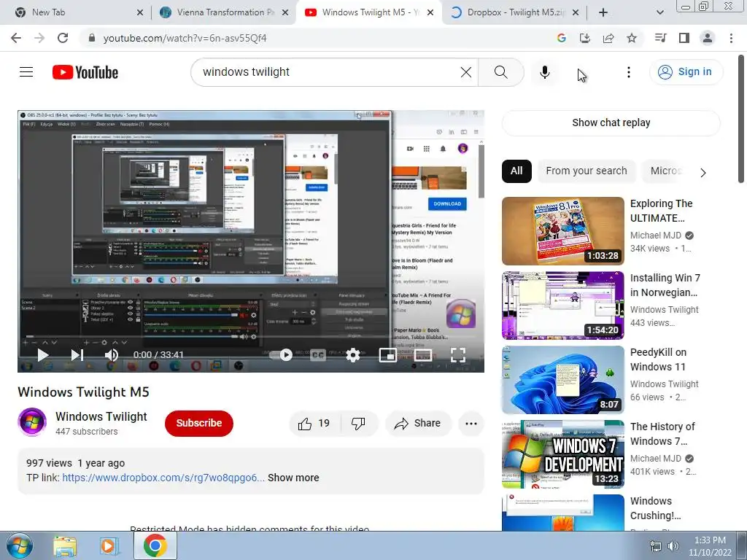
Task: Mute the video volume
Action: coord(112,355)
